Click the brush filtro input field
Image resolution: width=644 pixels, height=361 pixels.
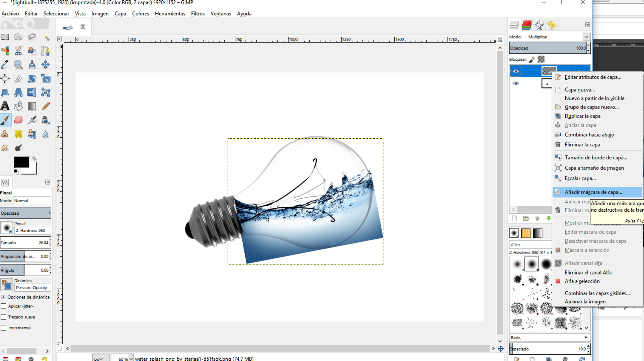pos(531,245)
